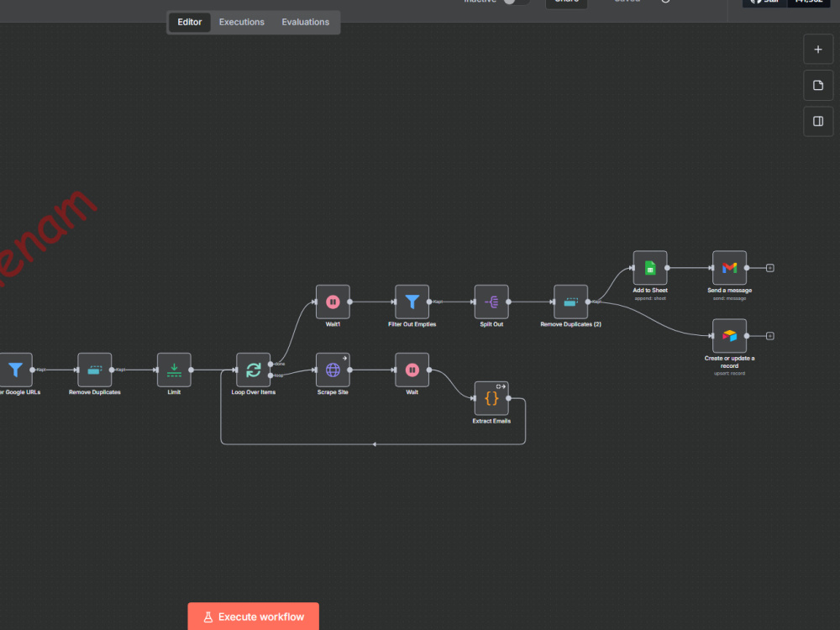The width and height of the screenshot is (840, 630).
Task: Open the add node panel with plus button
Action: [818, 50]
